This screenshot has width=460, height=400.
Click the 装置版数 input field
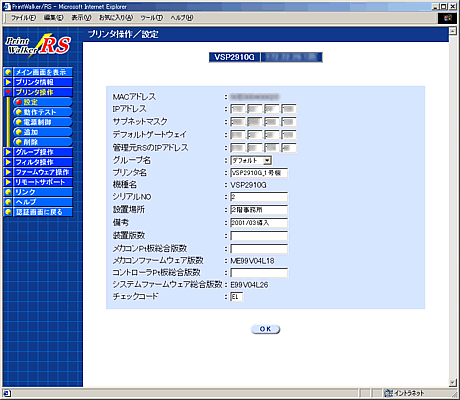click(x=259, y=236)
